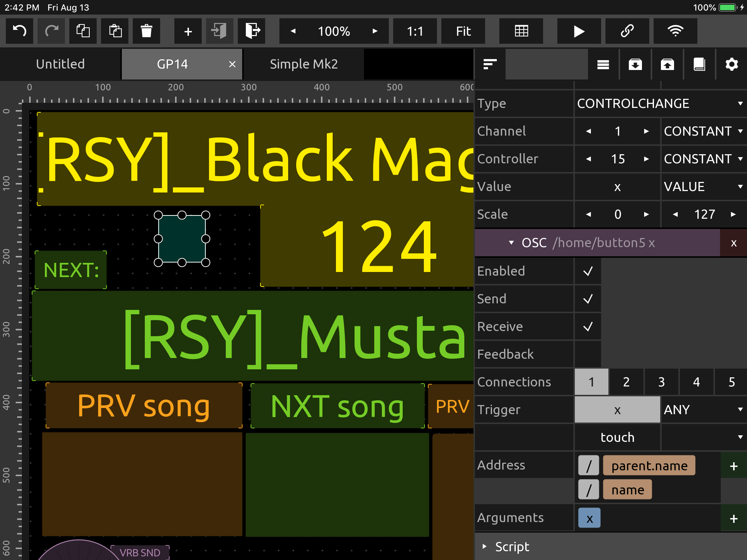Open the wifi network icon
The height and width of the screenshot is (560, 747).
point(675,31)
